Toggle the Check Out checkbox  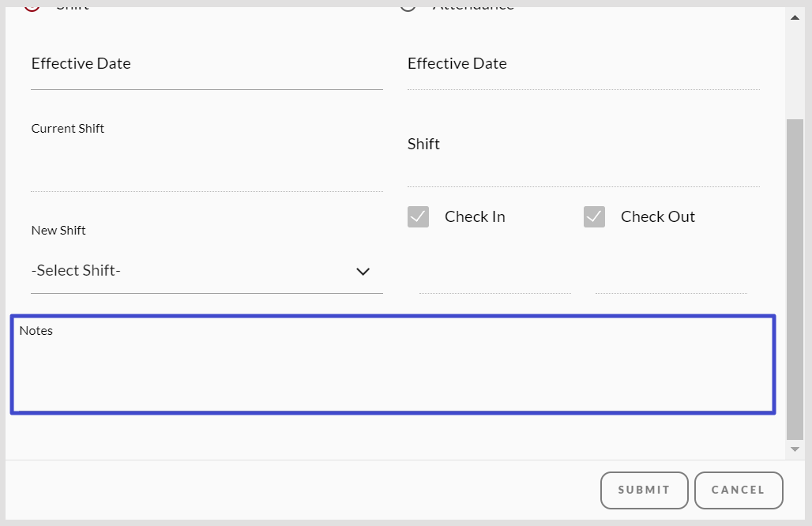[594, 217]
